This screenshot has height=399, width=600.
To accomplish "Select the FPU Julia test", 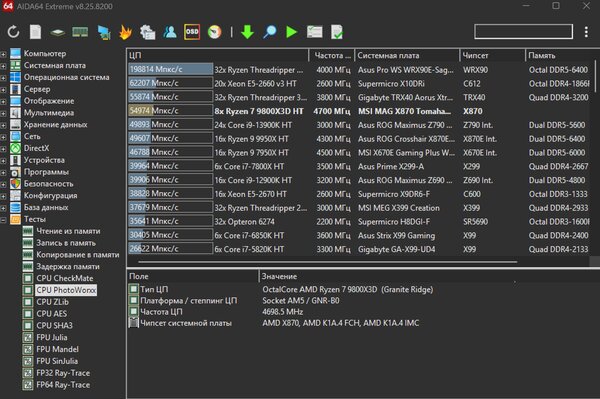I will point(52,337).
